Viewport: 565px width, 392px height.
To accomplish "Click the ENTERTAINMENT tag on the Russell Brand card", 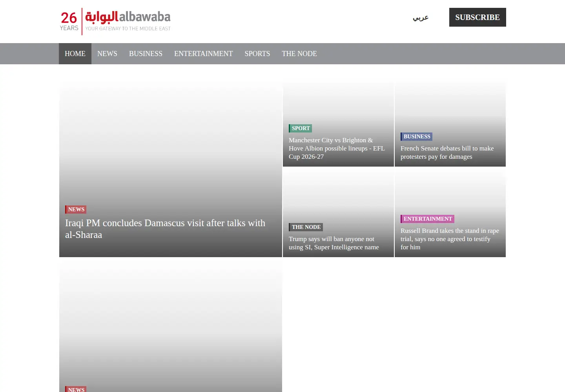I will [428, 219].
